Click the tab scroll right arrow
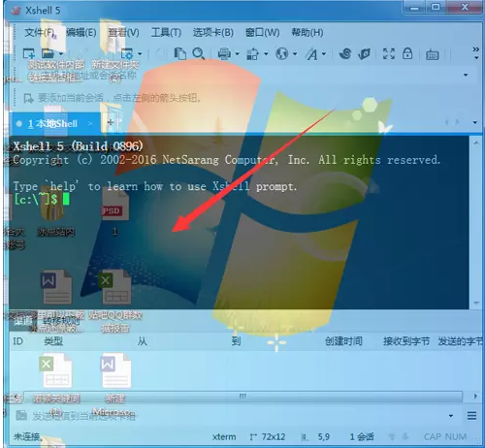Image resolution: width=485 pixels, height=448 pixels. 458,122
